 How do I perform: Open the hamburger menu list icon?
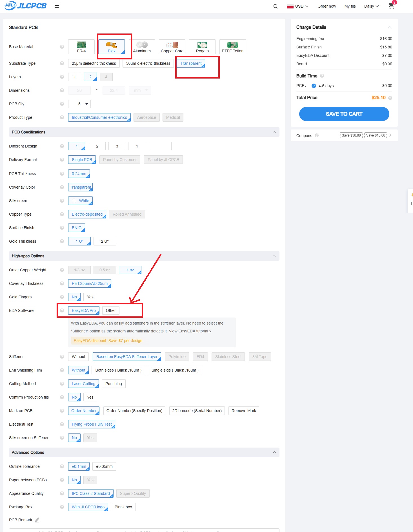click(x=56, y=6)
